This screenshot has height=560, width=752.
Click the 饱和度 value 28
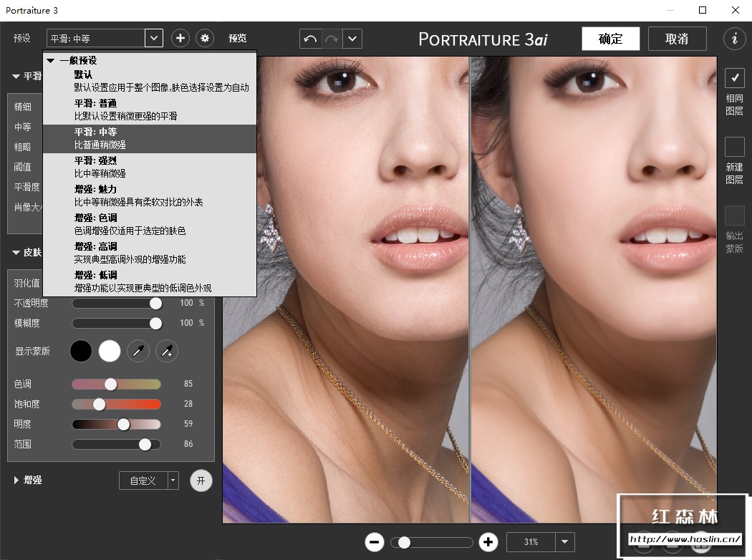coord(188,404)
